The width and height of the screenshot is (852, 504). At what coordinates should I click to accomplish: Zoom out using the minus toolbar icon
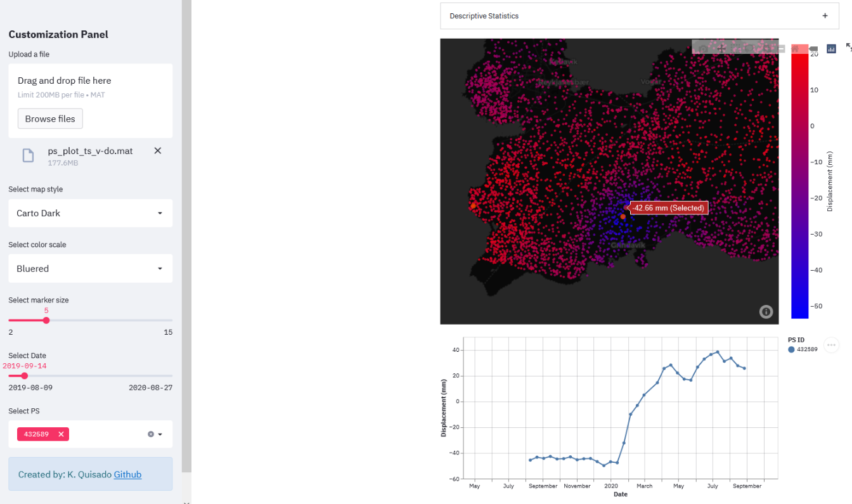780,48
